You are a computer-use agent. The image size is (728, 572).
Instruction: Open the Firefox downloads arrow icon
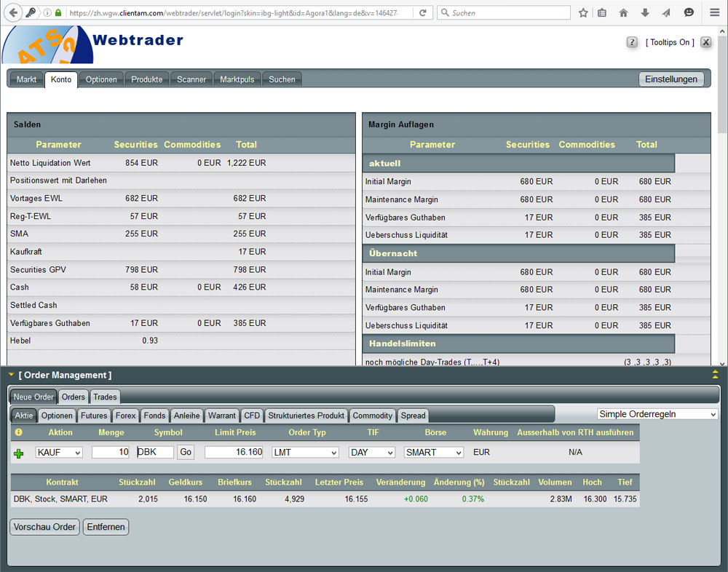coord(645,12)
